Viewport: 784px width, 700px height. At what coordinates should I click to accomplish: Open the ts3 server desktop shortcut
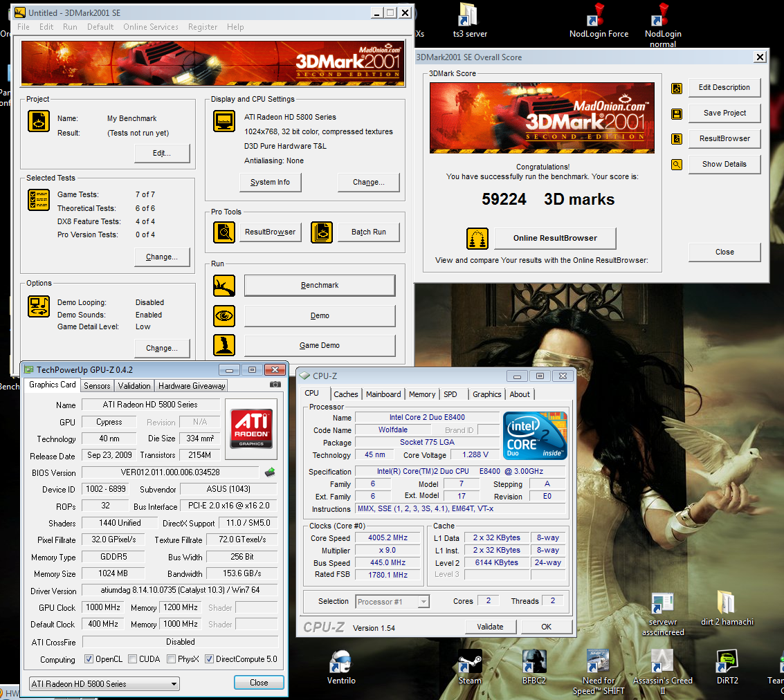point(468,21)
